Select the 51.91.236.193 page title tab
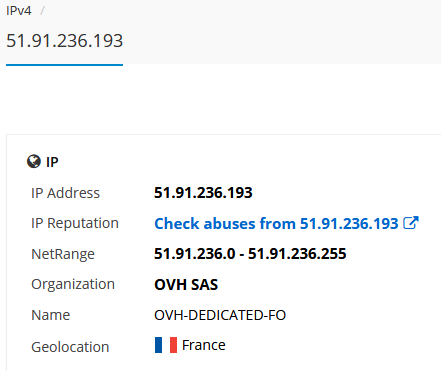The height and width of the screenshot is (371, 441). [64, 41]
